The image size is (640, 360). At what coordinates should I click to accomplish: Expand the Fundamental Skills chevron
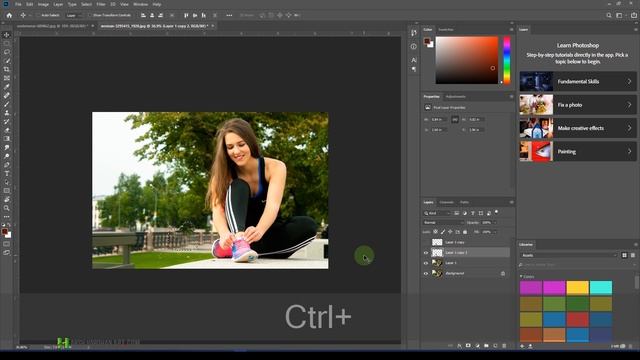pos(629,82)
